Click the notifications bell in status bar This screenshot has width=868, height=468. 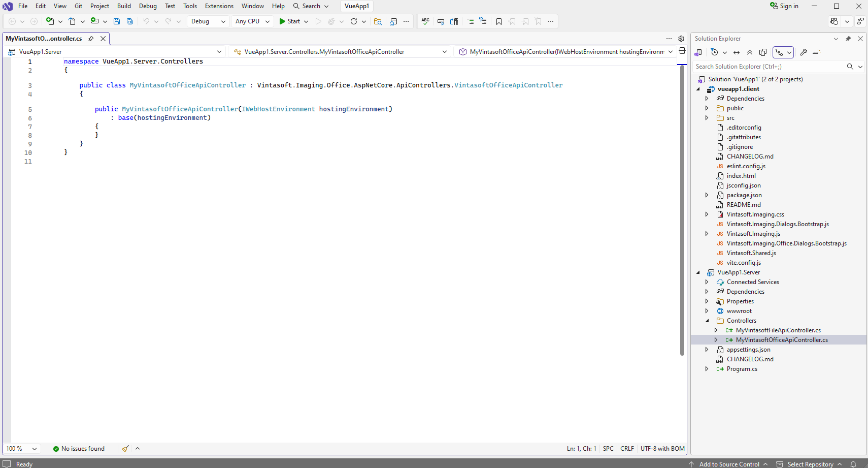pos(853,464)
